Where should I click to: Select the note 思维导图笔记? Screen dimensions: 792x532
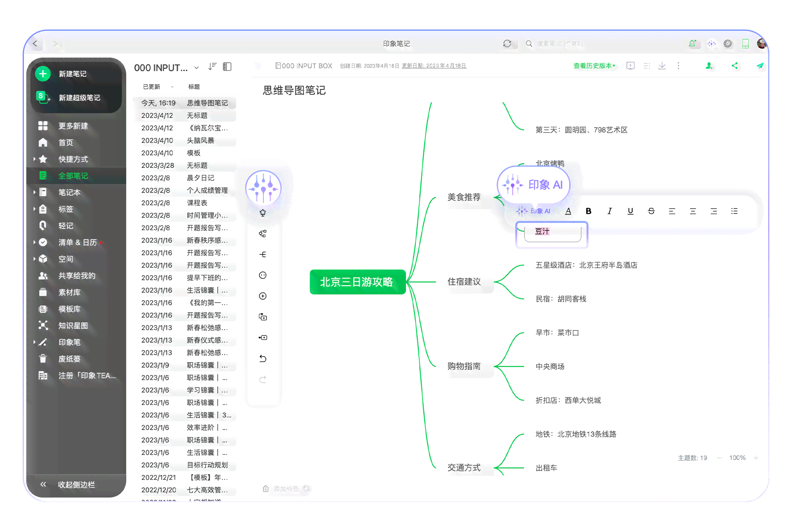pos(185,103)
